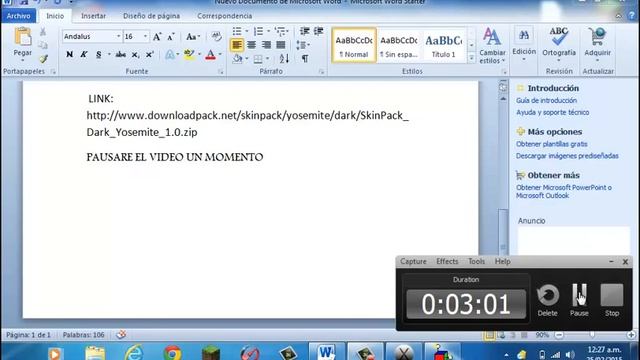The image size is (640, 360).
Task: Open the Andalus font name dropdown
Action: coord(118,36)
